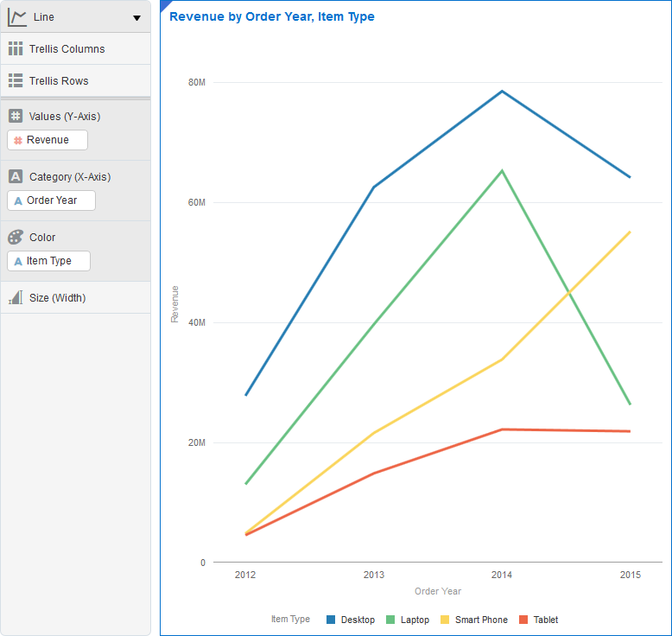
Task: Click the blue corner marker of the chart
Action: pyautogui.click(x=164, y=3)
